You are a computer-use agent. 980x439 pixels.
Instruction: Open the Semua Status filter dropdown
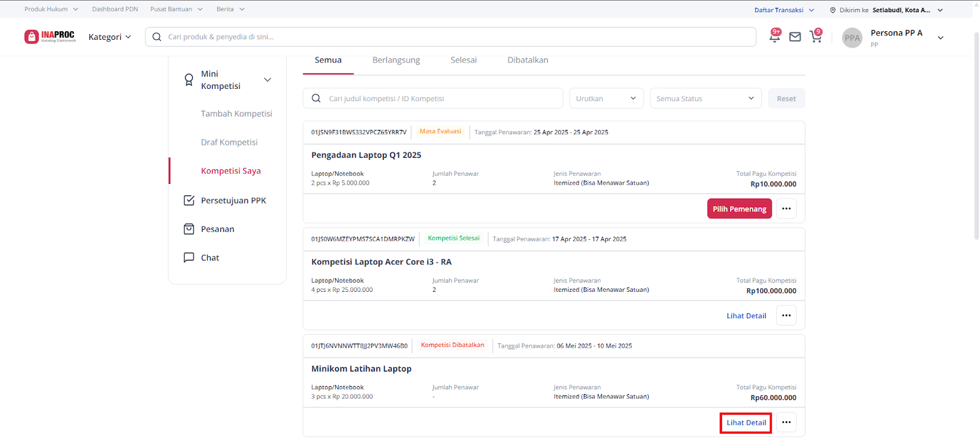tap(705, 99)
